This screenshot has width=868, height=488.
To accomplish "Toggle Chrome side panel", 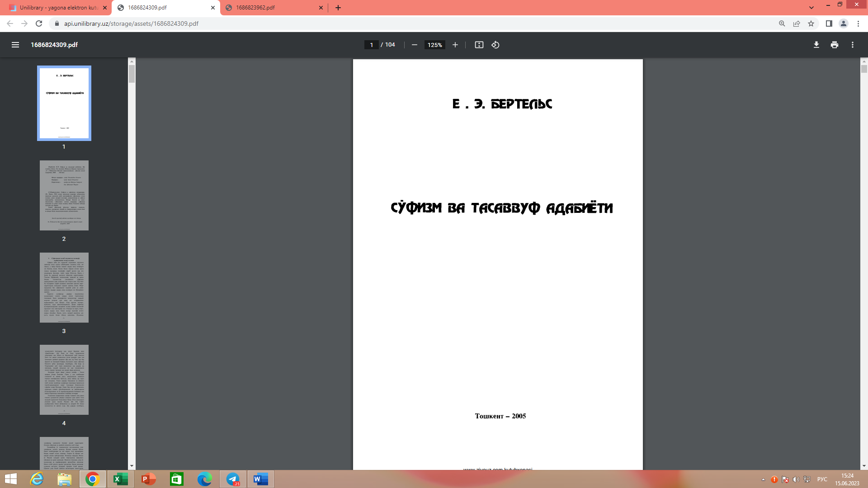I will coord(829,23).
